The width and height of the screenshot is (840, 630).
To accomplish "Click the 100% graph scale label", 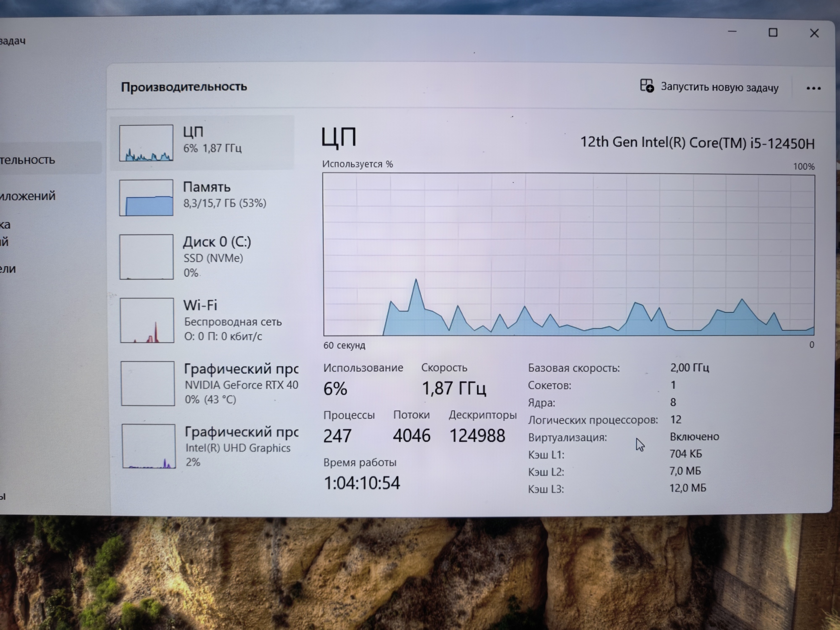I will (804, 167).
